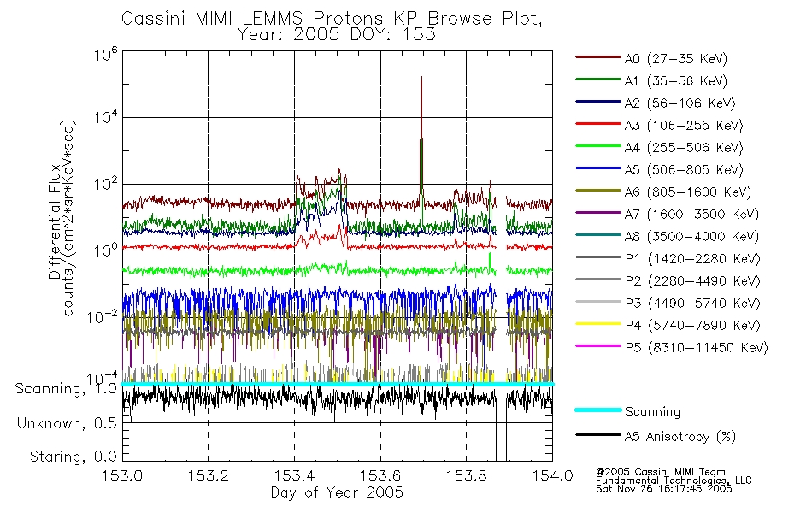Click the teal A8 legend line

point(598,235)
